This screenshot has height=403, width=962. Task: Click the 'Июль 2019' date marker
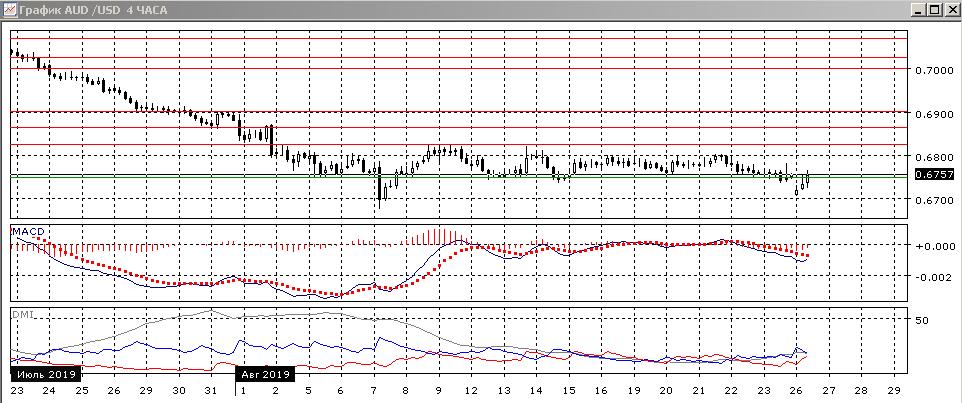click(44, 374)
